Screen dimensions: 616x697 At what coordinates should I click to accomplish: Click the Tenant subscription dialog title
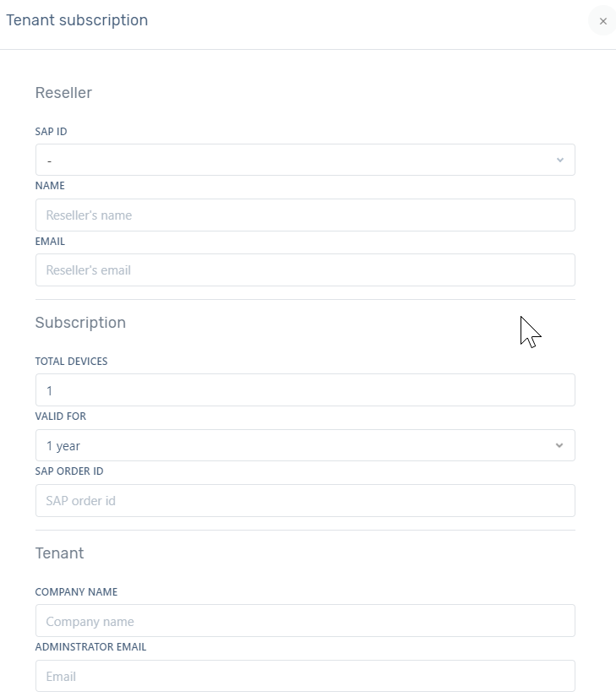[77, 20]
